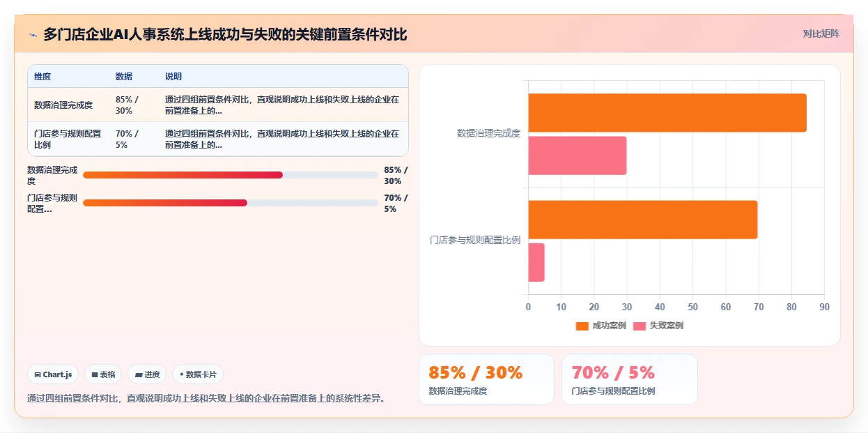Click the x-axis tick label 50
868x433 pixels.
pos(692,307)
